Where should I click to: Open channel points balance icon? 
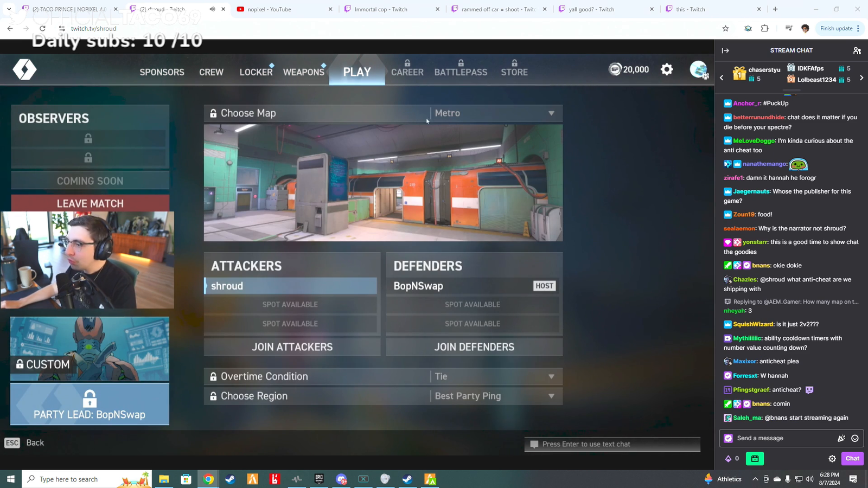(728, 459)
